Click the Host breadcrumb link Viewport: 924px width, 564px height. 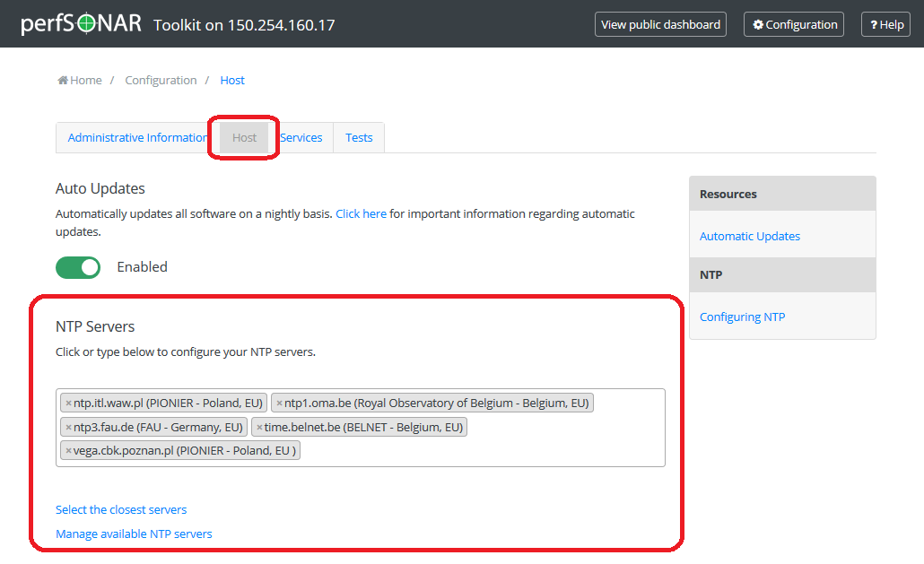coord(232,80)
